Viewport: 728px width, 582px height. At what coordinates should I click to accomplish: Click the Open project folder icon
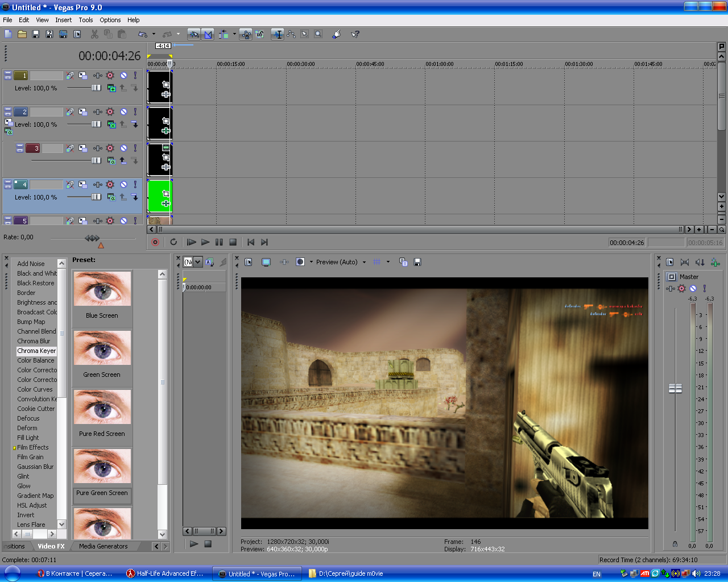click(x=22, y=34)
